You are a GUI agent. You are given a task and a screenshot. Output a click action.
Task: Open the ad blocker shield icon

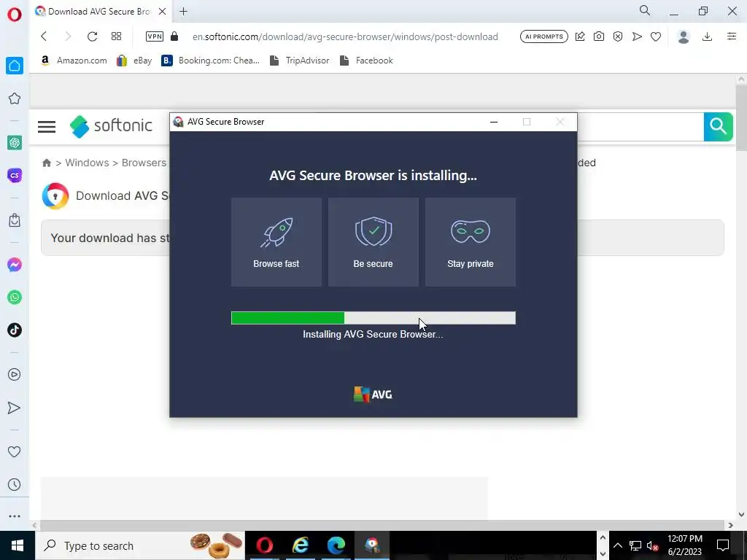618,36
